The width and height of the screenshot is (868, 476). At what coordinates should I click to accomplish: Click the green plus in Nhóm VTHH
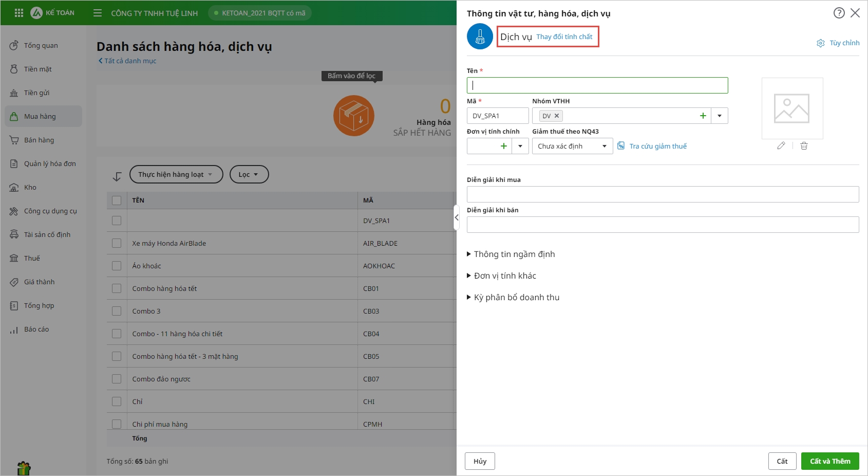pos(703,116)
